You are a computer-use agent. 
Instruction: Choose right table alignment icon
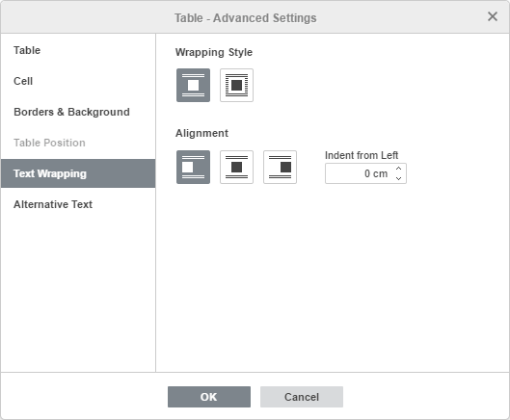[280, 167]
